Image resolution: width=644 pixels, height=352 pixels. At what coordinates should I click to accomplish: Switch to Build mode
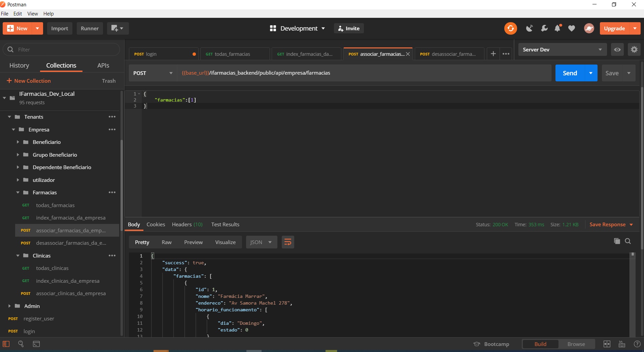(540, 344)
